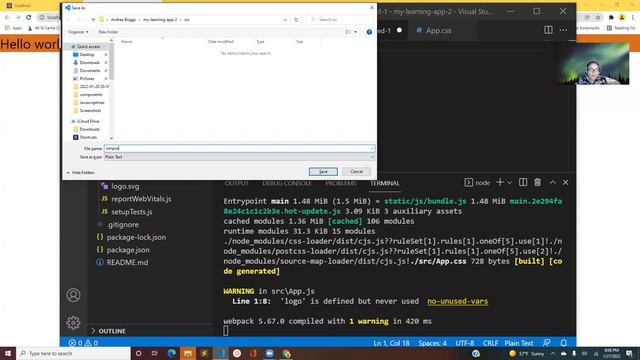Cancel the Save As dialog
The height and width of the screenshot is (360, 640).
click(x=356, y=172)
